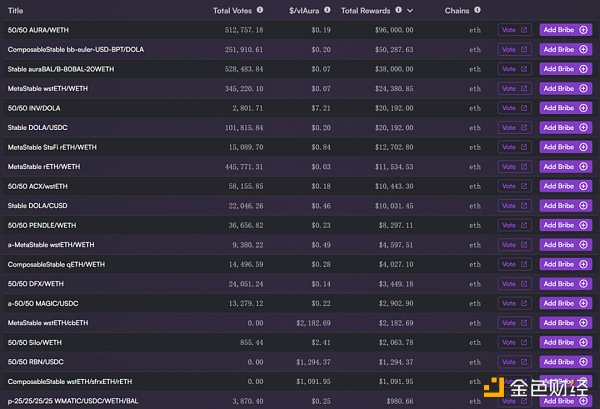This screenshot has height=409, width=600.
Task: Vote on a-MetaStable wstETH/WETH
Action: pos(514,244)
